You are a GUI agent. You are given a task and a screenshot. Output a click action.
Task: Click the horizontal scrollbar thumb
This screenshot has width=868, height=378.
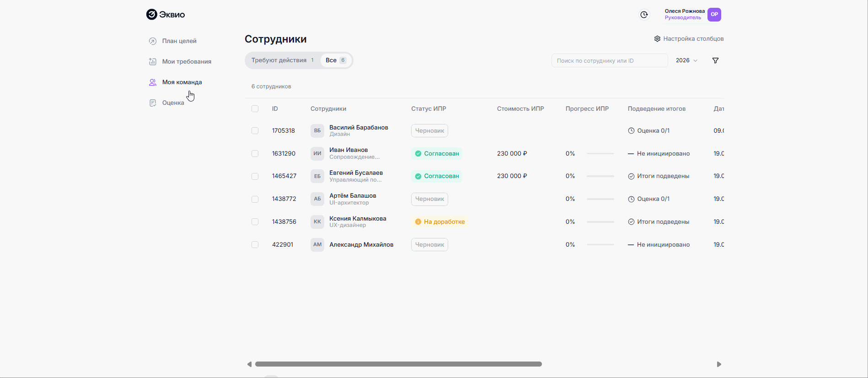pyautogui.click(x=398, y=364)
